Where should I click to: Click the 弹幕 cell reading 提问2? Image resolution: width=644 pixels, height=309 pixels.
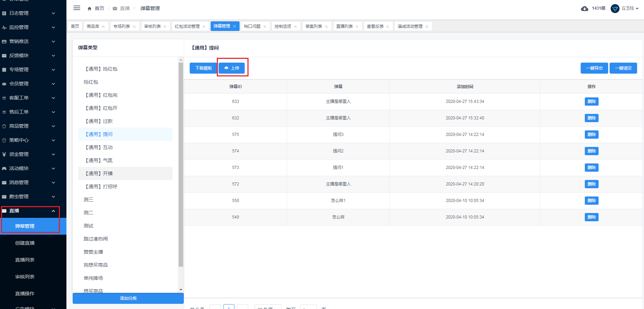click(338, 151)
